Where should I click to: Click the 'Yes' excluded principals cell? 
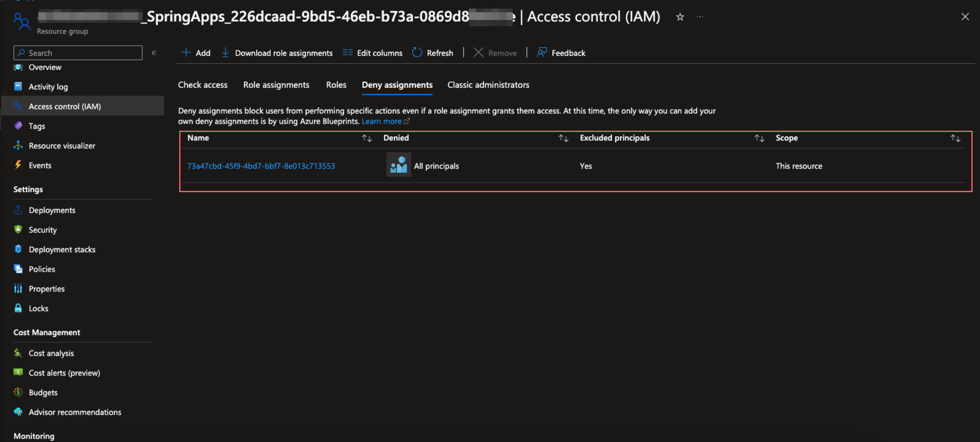pos(586,166)
